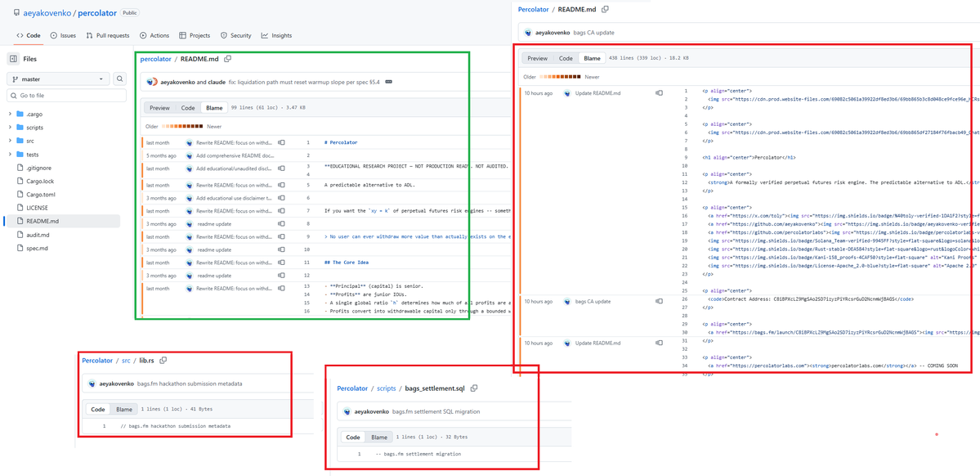980x476 pixels.
Task: Open the Insights tab
Action: tap(276, 36)
